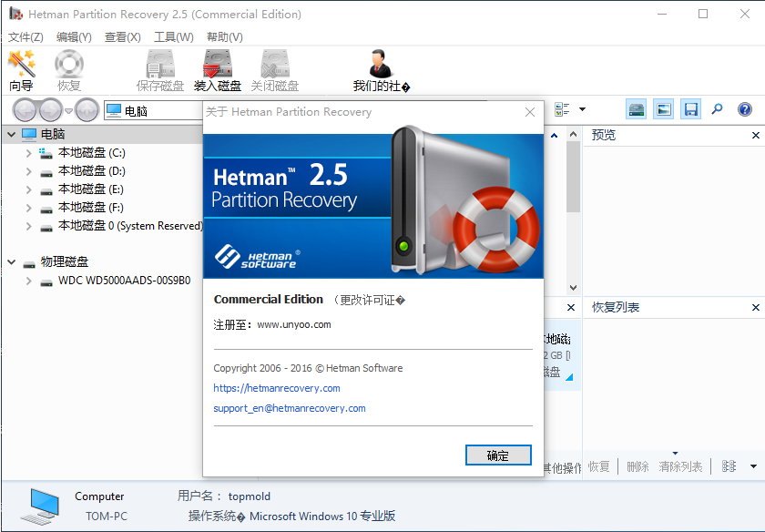Open the 帮助(V) menu
Image resolution: width=765 pixels, height=532 pixels.
(x=224, y=37)
